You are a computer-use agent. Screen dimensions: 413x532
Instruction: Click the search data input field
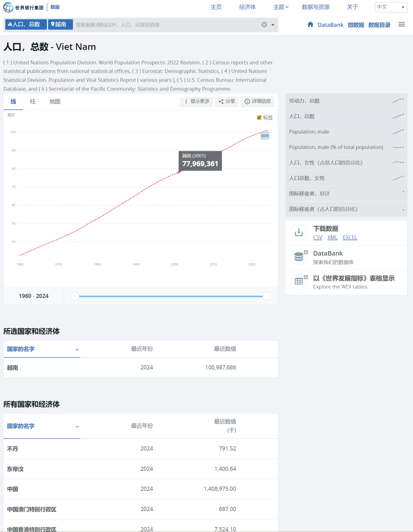pyautogui.click(x=166, y=25)
